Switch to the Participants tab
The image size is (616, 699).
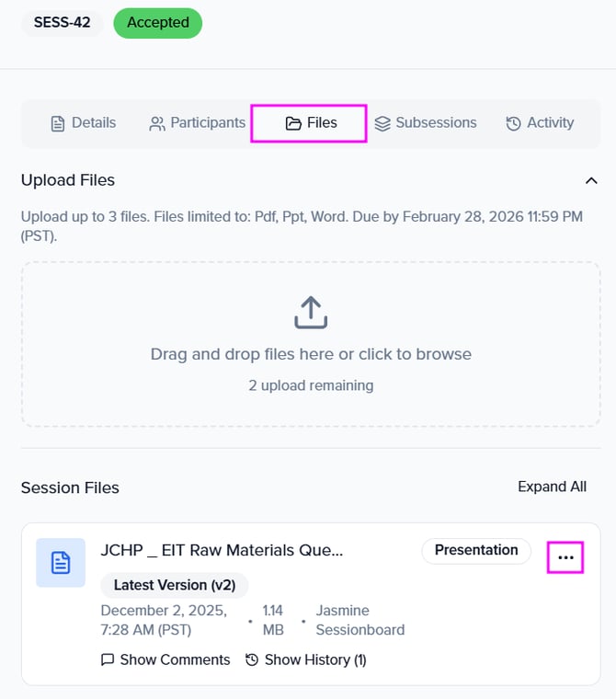(197, 123)
